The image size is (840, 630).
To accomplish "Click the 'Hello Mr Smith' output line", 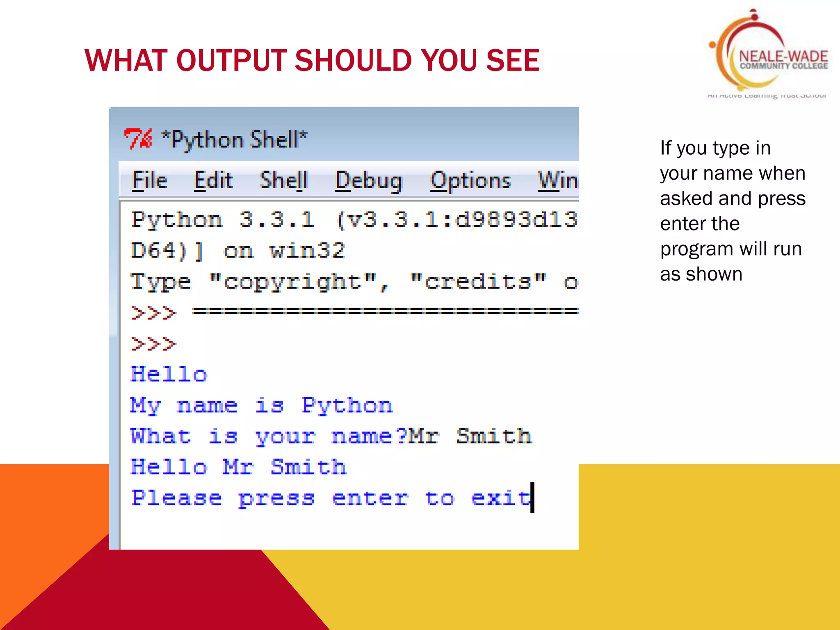I will click(x=239, y=467).
